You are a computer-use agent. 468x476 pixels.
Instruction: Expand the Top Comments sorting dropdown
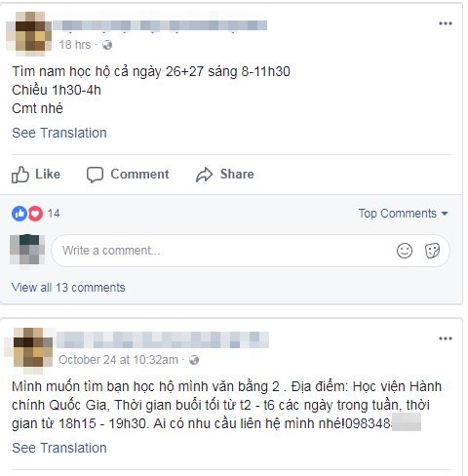coord(403,214)
